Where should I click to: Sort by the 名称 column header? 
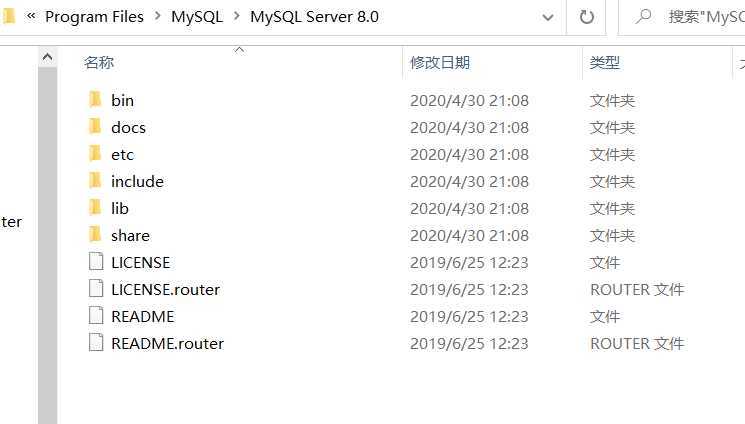tap(99, 62)
